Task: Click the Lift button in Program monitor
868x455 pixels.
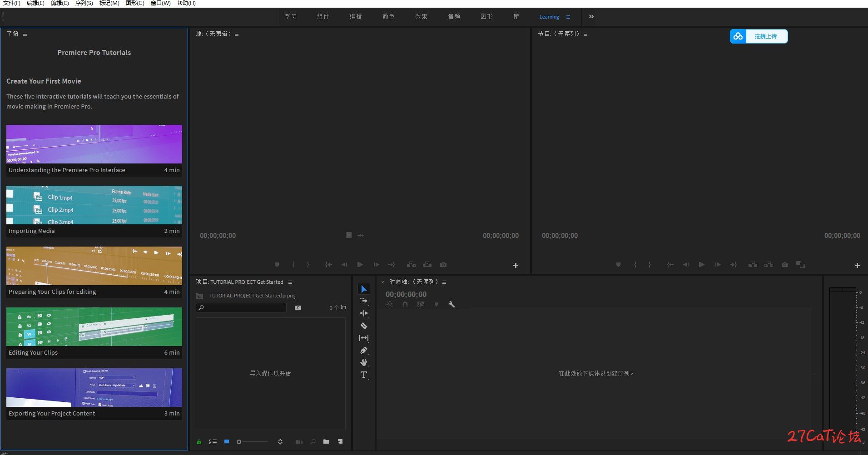Action: 753,265
